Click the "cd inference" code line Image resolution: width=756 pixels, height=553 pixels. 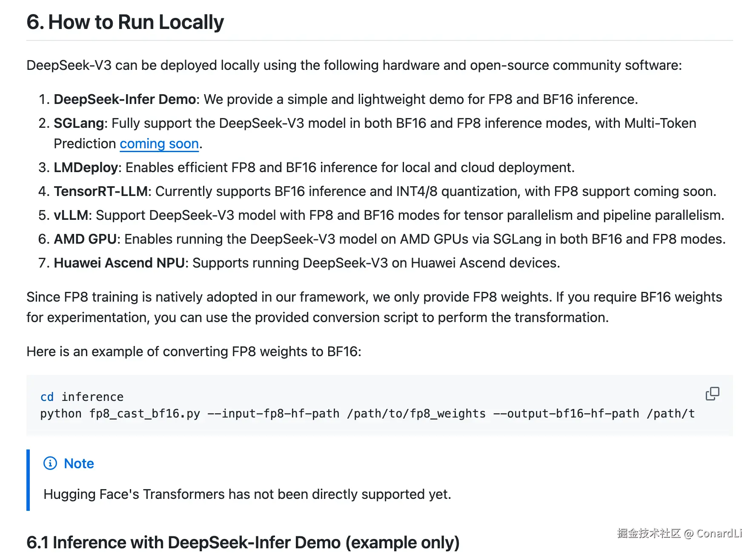tap(82, 397)
